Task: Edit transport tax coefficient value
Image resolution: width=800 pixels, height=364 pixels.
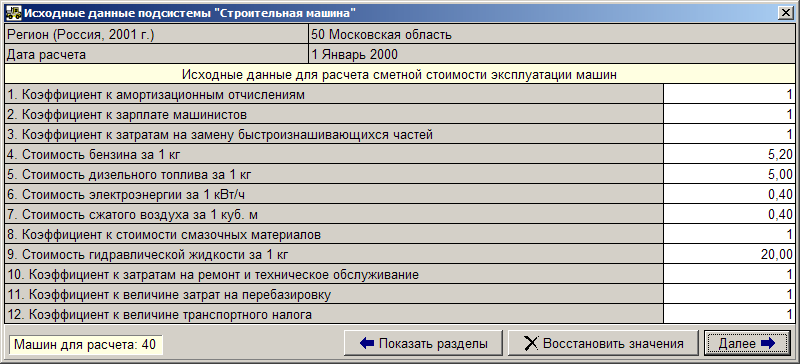Action: (x=729, y=314)
